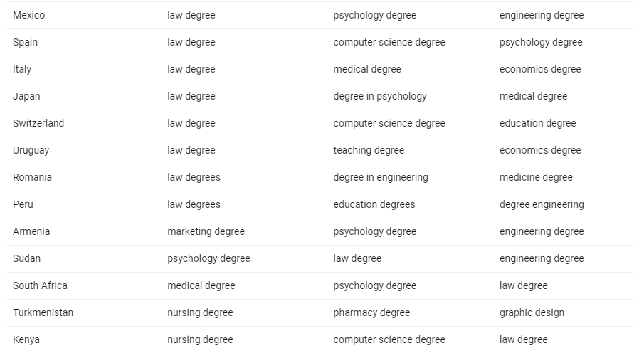
Task: Select "psychology degree" in the Sudan row
Action: point(208,258)
